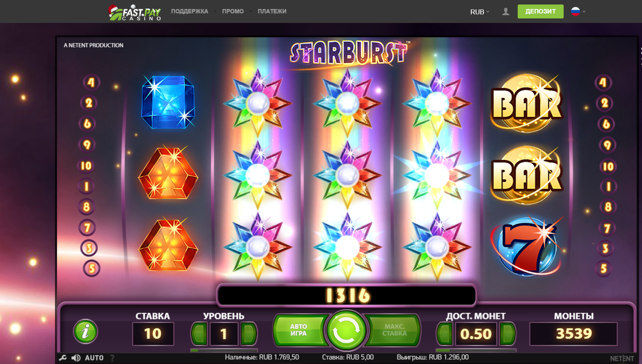642x364 pixels.
Task: Increase coin value with right arrow
Action: (507, 334)
